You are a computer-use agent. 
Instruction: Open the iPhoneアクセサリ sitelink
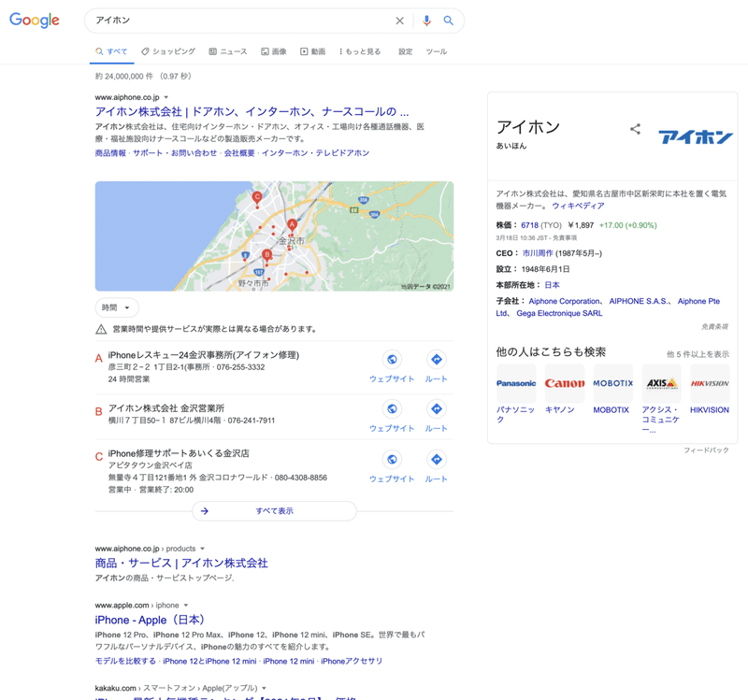coord(352,662)
